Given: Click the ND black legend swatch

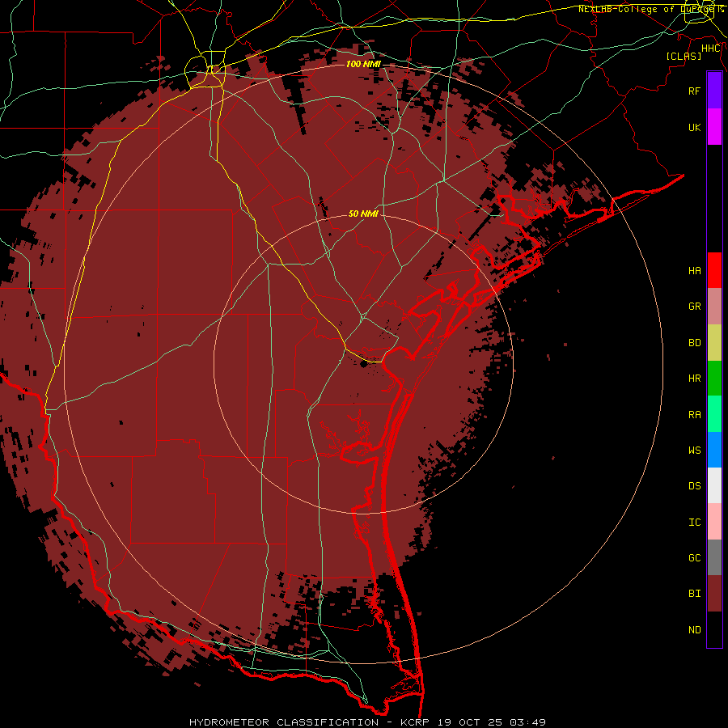Looking at the screenshot, I should coord(714,629).
